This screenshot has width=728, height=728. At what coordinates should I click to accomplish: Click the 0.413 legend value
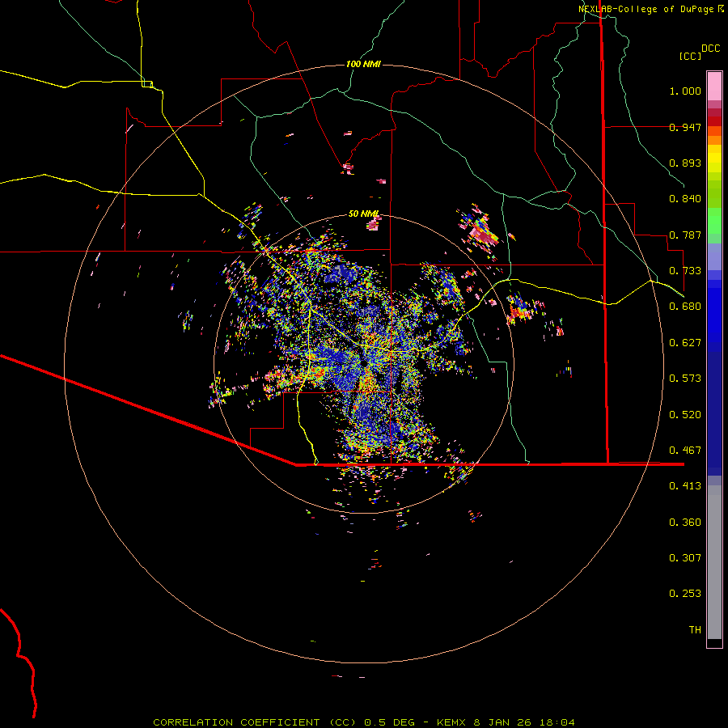click(x=685, y=486)
